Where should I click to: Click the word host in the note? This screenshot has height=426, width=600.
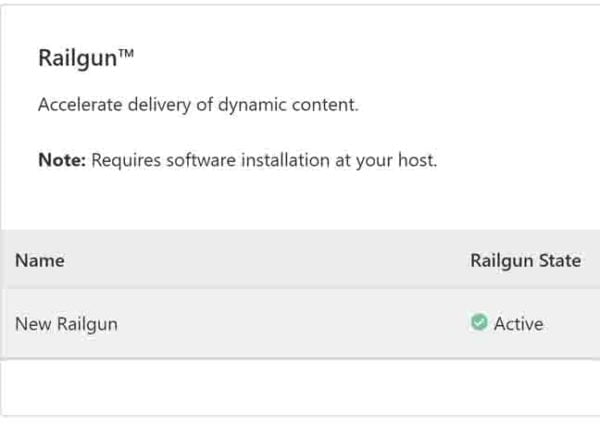[416, 160]
